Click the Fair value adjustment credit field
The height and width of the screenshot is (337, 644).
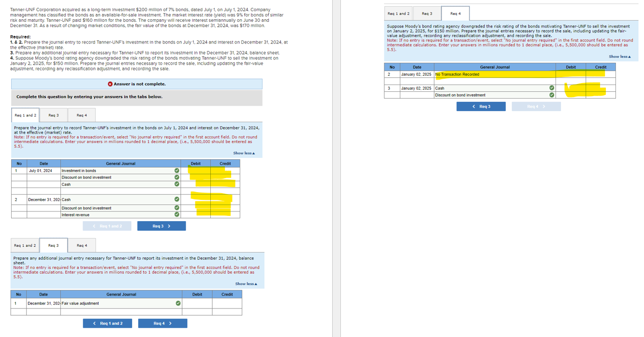[x=227, y=303]
